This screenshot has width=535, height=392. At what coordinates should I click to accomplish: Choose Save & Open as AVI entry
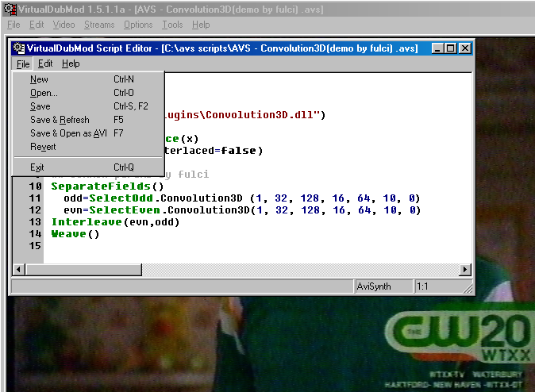[88, 133]
